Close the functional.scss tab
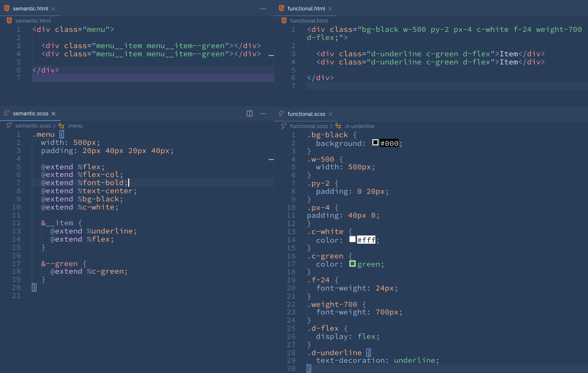The height and width of the screenshot is (373, 588). 330,114
